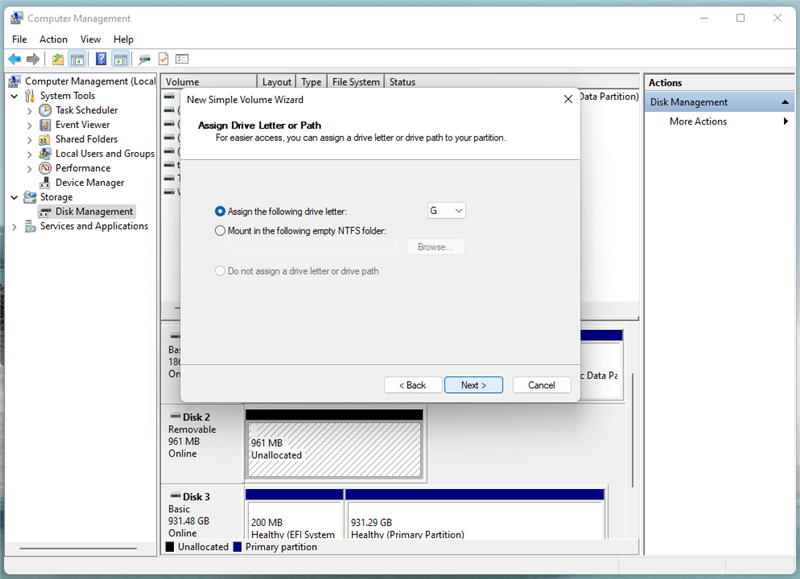800x579 pixels.
Task: Click the Next button in the wizard
Action: [473, 385]
